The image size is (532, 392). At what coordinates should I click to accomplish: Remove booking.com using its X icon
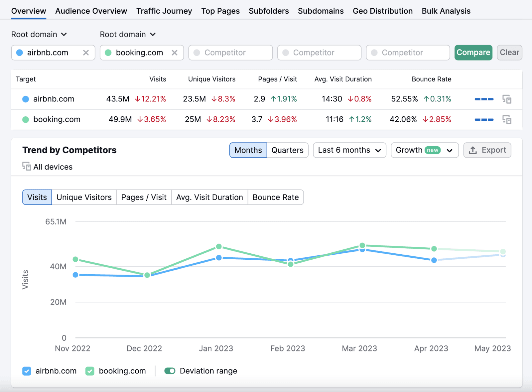point(175,53)
